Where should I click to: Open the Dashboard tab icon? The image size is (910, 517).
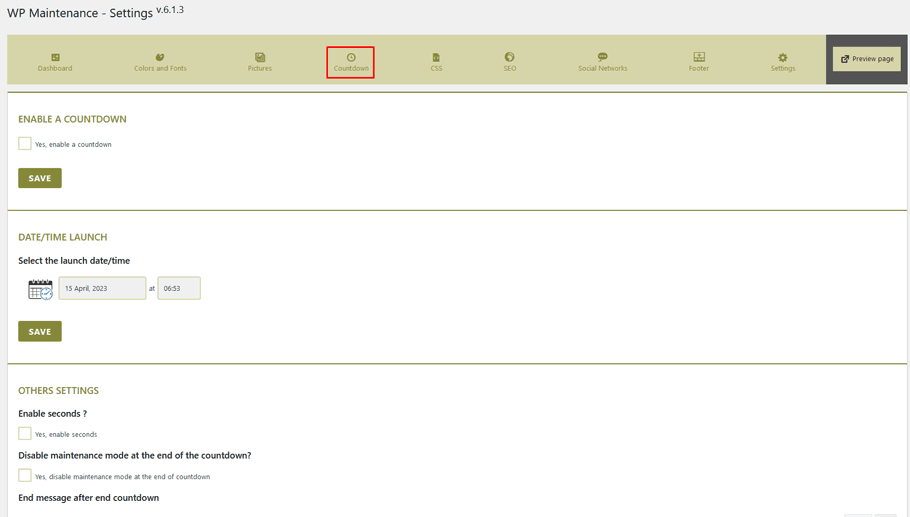coord(55,57)
